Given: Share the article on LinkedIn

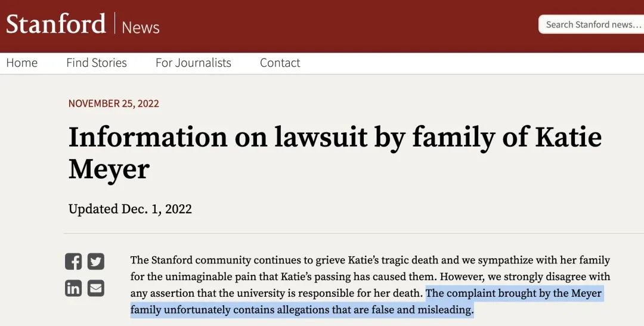Looking at the screenshot, I should coord(73,288).
